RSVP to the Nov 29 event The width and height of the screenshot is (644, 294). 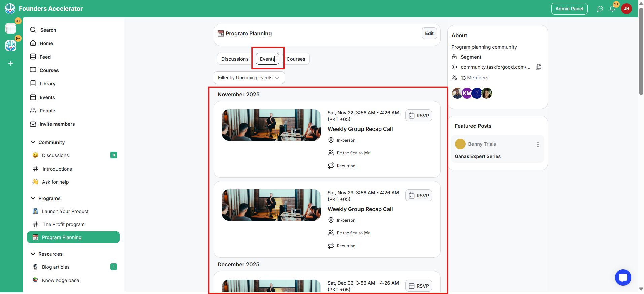click(419, 196)
